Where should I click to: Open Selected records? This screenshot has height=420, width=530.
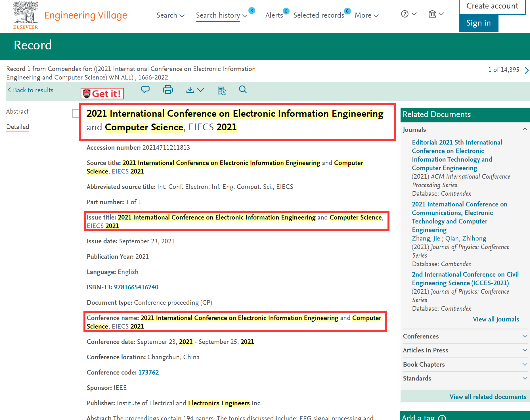[x=319, y=15]
